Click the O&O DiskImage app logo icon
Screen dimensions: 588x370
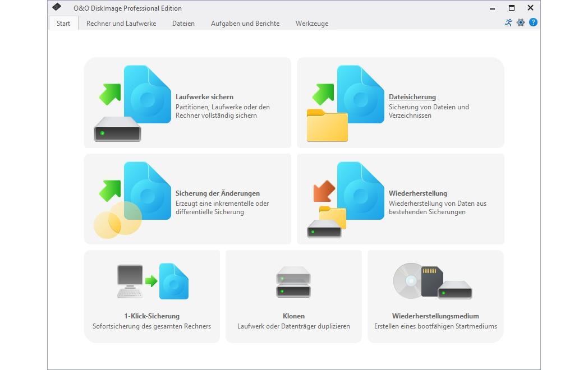click(x=57, y=7)
